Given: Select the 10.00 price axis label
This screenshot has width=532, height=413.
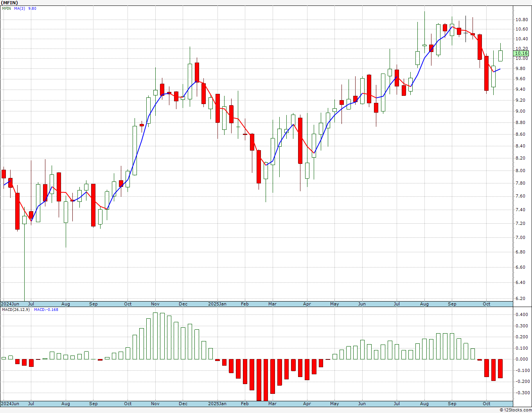Looking at the screenshot, I should 521,59.
